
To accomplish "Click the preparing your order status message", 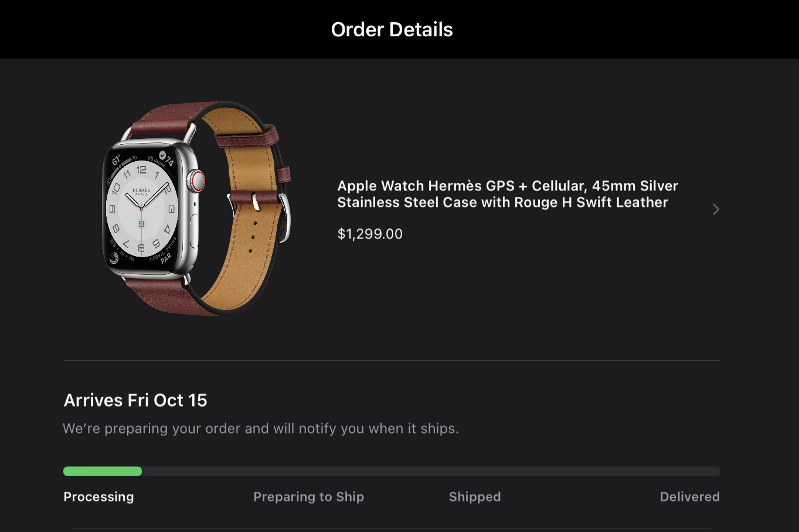I will (x=260, y=428).
